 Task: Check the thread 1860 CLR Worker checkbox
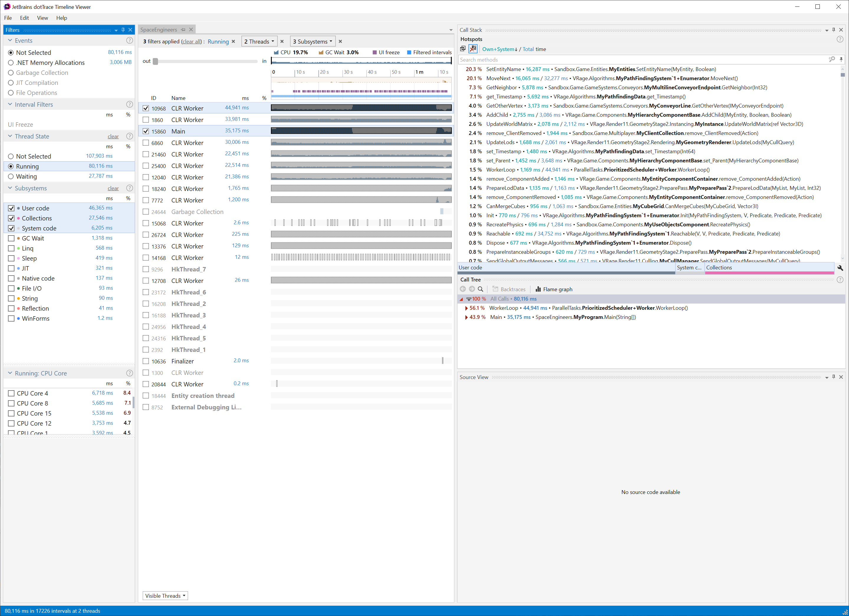[146, 120]
